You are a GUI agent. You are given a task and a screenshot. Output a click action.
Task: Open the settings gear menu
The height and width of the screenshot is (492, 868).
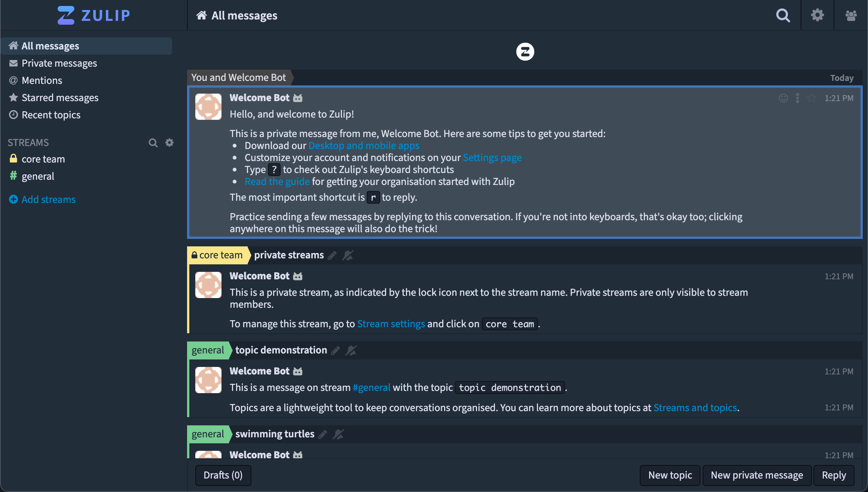(x=817, y=15)
